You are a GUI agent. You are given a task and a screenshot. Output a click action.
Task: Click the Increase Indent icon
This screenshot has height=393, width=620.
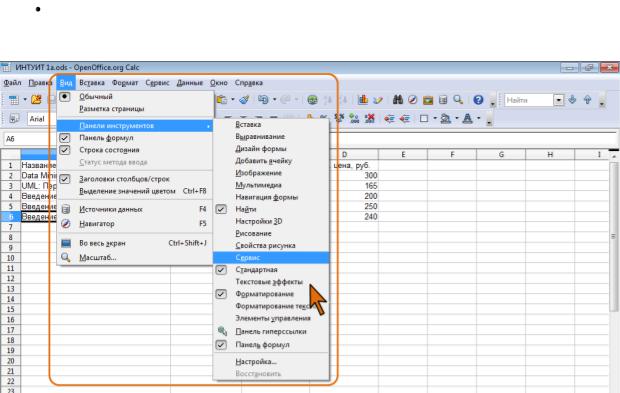(404, 118)
